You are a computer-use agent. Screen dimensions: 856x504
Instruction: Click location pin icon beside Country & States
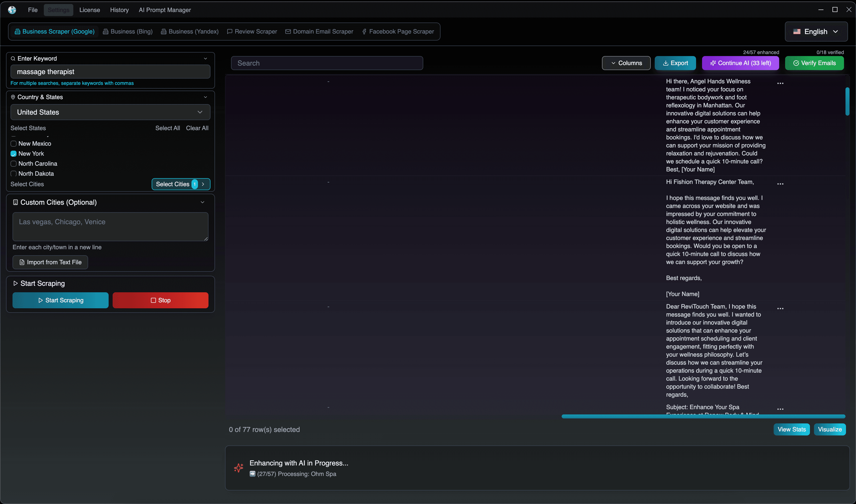(x=13, y=97)
